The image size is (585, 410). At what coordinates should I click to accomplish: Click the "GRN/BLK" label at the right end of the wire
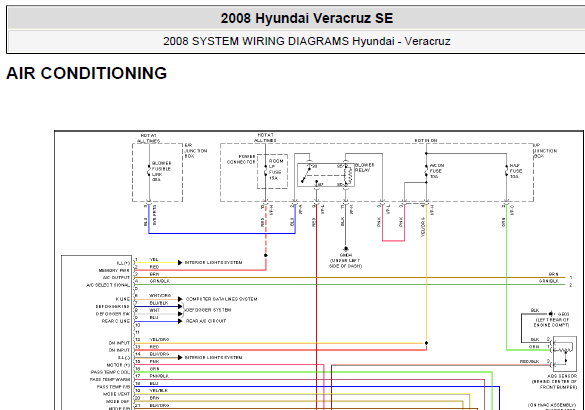click(549, 281)
